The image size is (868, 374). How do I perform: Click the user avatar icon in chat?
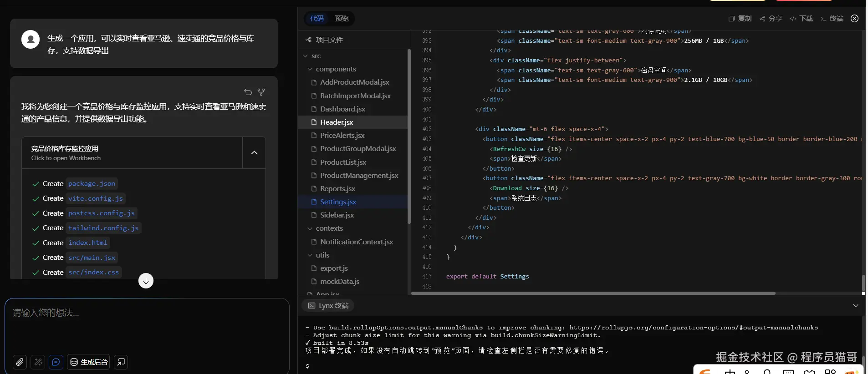point(31,40)
